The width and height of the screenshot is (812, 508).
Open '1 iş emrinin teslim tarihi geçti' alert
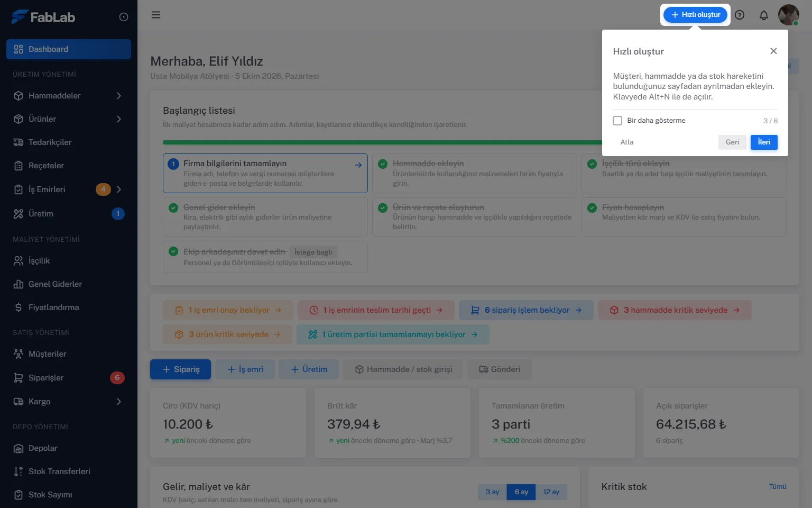click(x=376, y=310)
